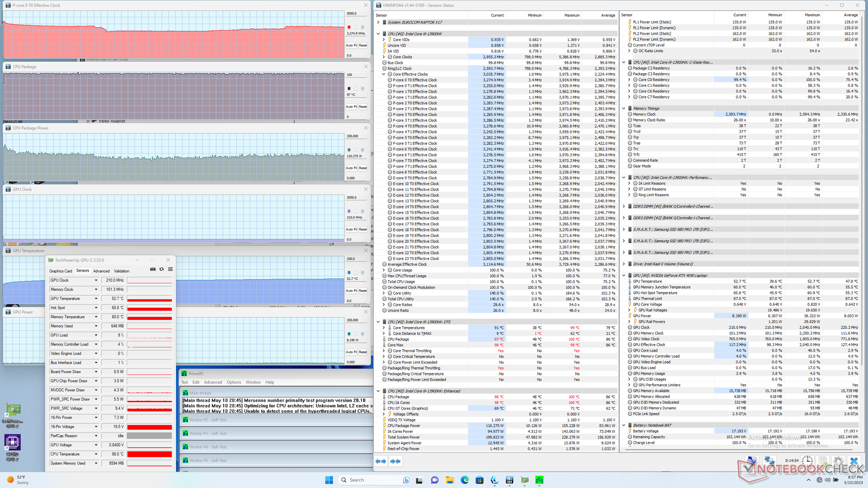Click Auto Fit in GPU Temperature graph

point(352,291)
